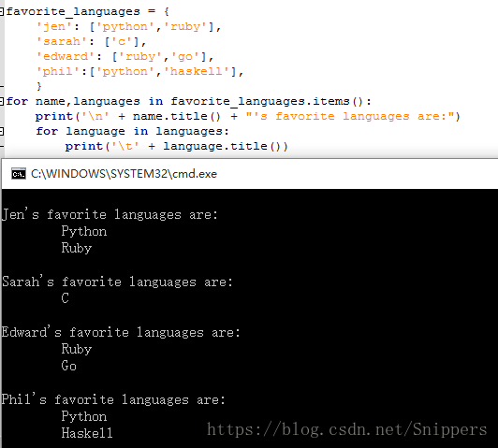
Task: Click "Edward's favorite languages are:" console line
Action: (x=121, y=332)
